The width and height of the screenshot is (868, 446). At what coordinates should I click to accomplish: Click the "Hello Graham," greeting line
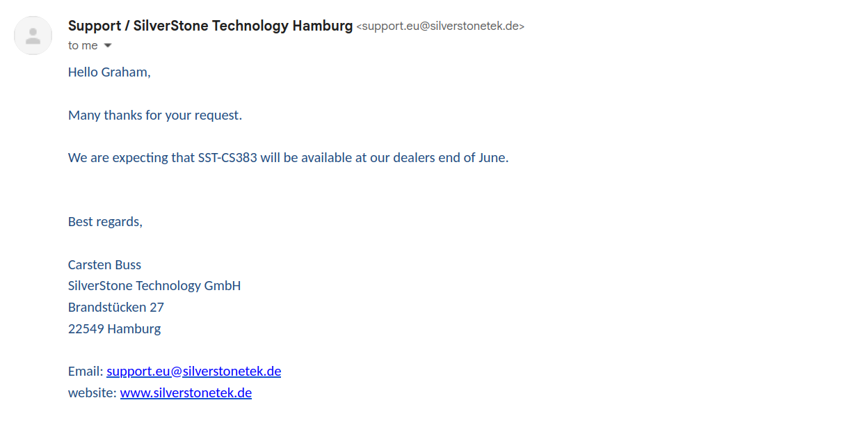tap(109, 72)
